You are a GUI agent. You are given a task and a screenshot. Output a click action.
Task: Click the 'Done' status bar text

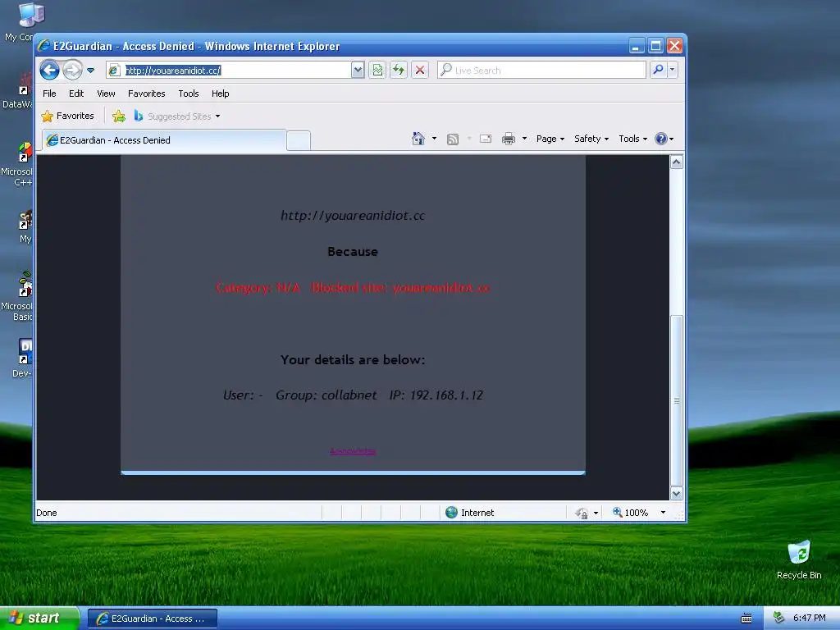(x=47, y=513)
